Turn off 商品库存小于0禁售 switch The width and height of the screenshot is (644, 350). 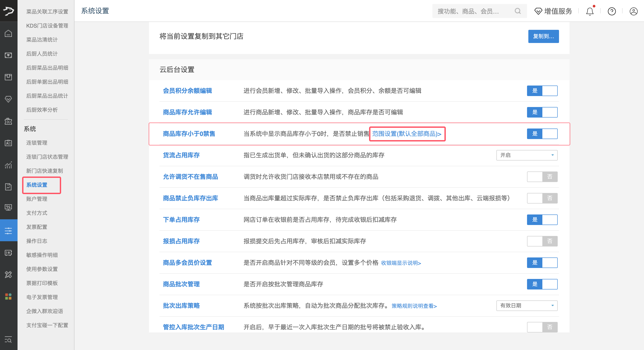point(542,134)
